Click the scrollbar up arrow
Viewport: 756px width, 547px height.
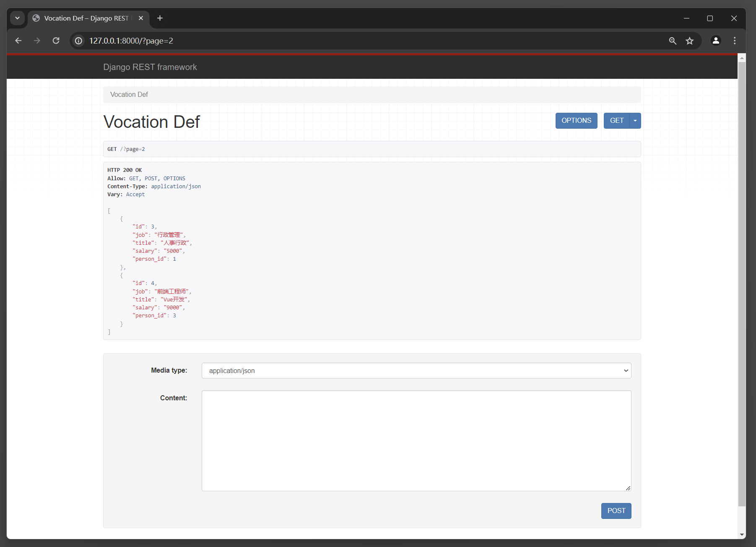pyautogui.click(x=742, y=58)
